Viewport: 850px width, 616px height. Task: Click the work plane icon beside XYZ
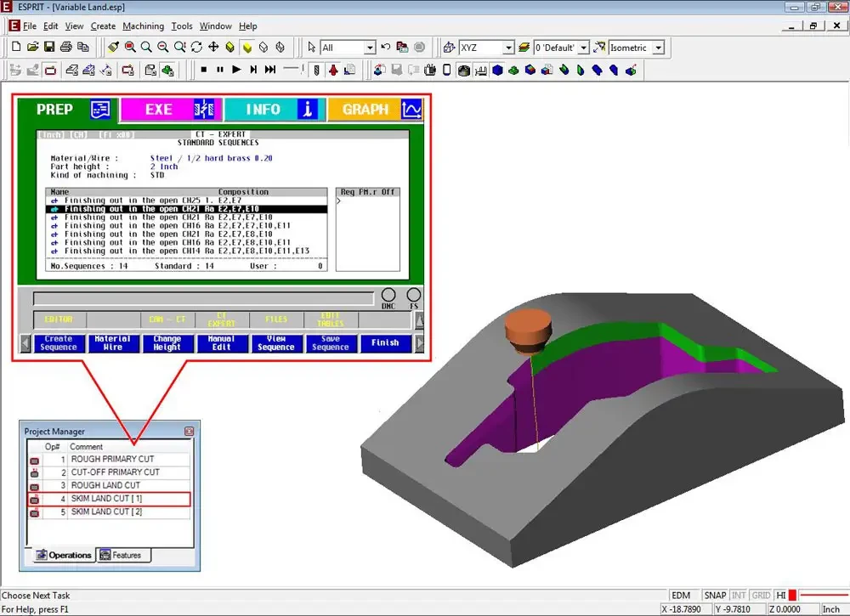(x=449, y=47)
